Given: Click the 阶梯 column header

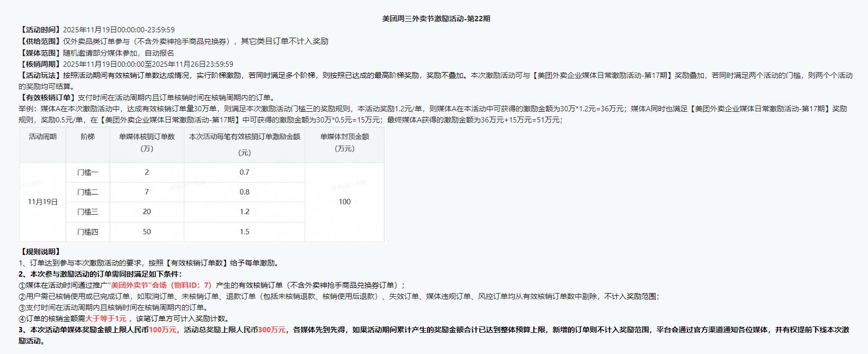Looking at the screenshot, I should click(x=88, y=137).
